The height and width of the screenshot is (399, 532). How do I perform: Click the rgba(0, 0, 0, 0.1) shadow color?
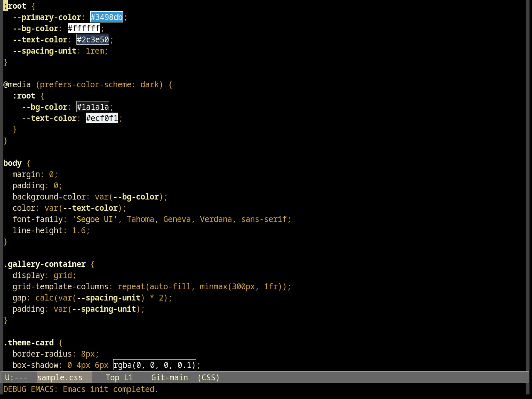click(154, 365)
